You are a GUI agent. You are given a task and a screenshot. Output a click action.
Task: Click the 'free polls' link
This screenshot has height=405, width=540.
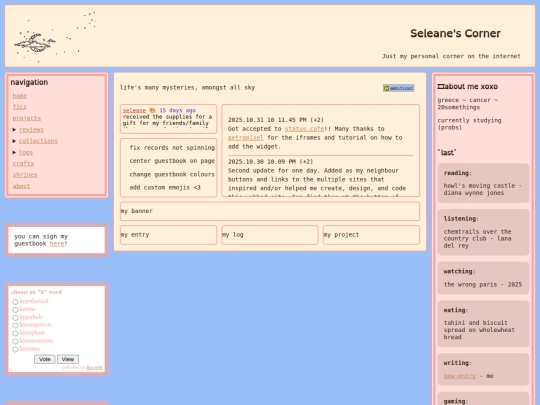(94, 367)
